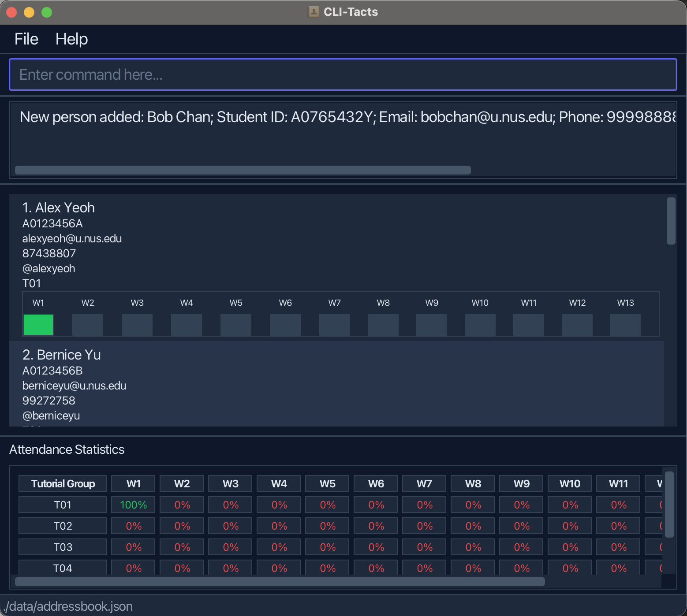Click Alex Yeoh's W2 attendance box
The image size is (687, 616).
click(88, 325)
